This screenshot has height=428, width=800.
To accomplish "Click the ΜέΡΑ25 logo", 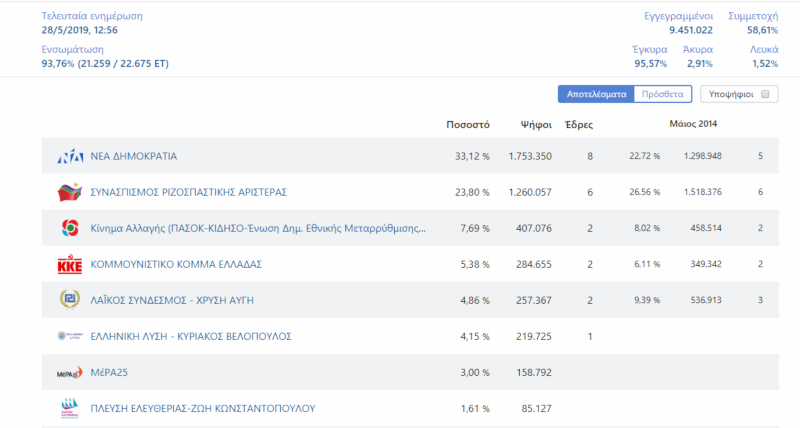I will (70, 373).
